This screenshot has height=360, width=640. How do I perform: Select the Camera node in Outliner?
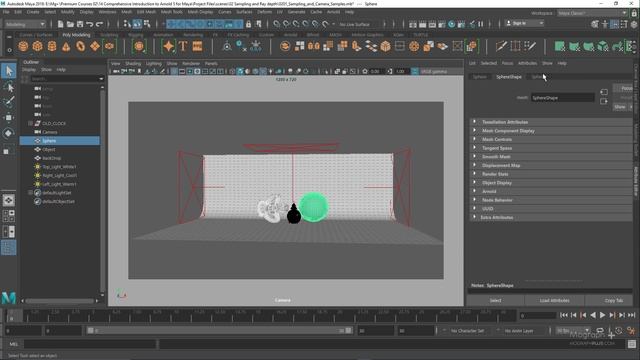[50, 132]
